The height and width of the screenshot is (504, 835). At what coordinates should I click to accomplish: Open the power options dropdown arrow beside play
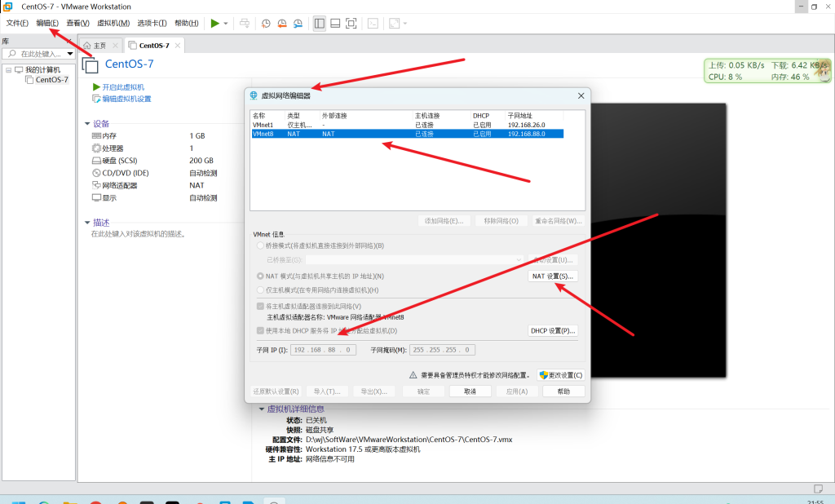226,24
